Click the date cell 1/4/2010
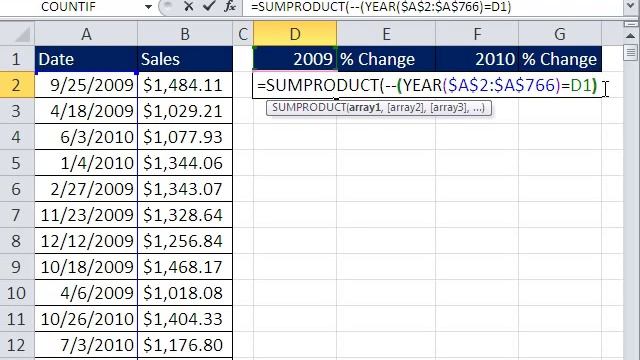 86,163
